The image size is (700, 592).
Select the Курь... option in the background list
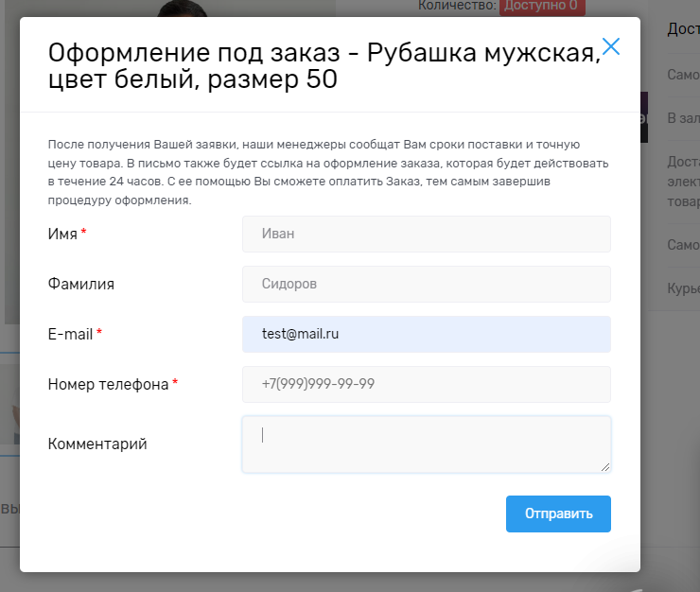click(x=683, y=288)
